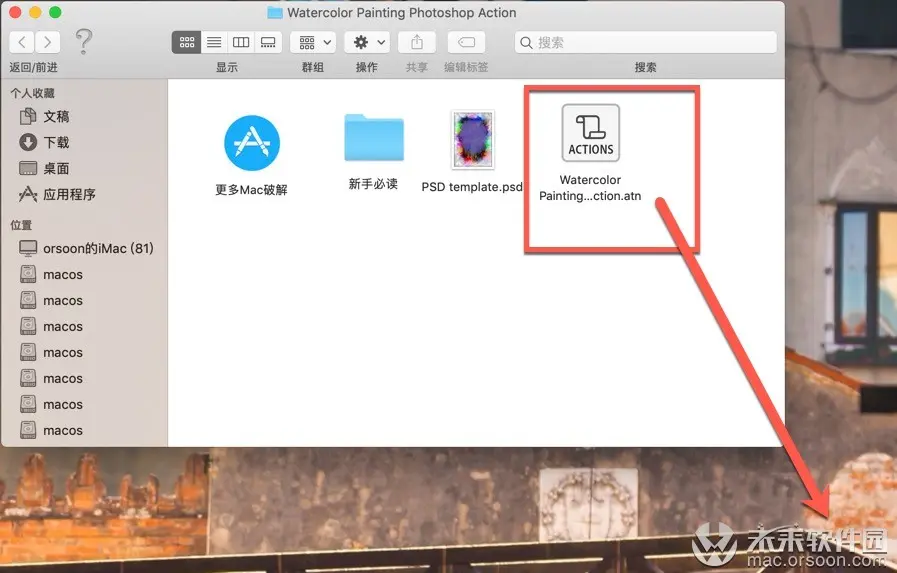Click the 下载 download arrow icon

pyautogui.click(x=28, y=142)
